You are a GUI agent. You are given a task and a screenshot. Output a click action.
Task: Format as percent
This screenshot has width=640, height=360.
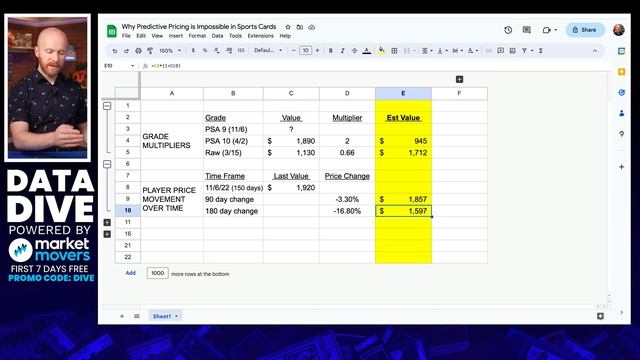pos(205,51)
